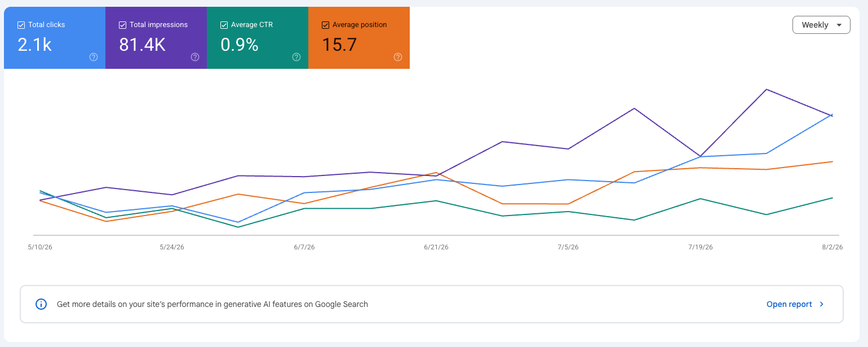
Task: Click the dropdown arrow next to Weekly
Action: point(839,25)
